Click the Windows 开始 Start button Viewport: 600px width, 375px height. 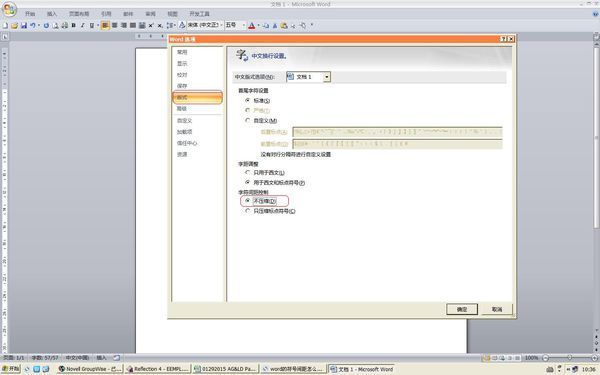click(11, 369)
